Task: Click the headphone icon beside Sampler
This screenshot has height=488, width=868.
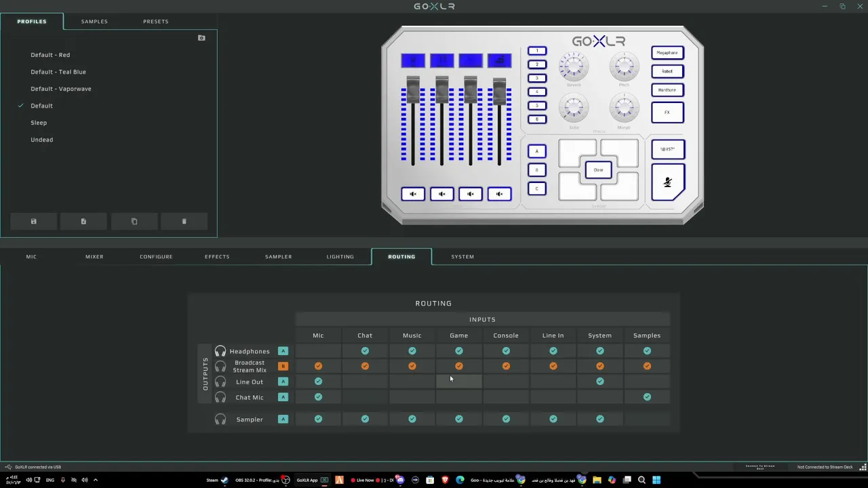Action: [220, 419]
